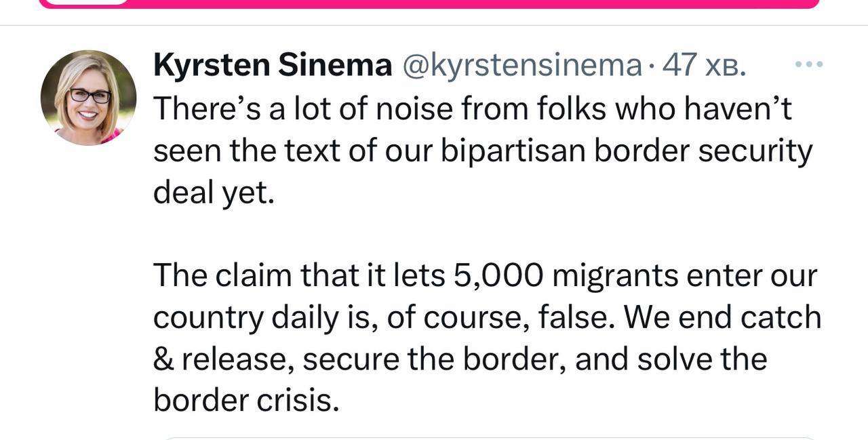Screen dimensions: 868x440
Task: Click the line starting "There's a lot of noise"
Action: coord(473,108)
